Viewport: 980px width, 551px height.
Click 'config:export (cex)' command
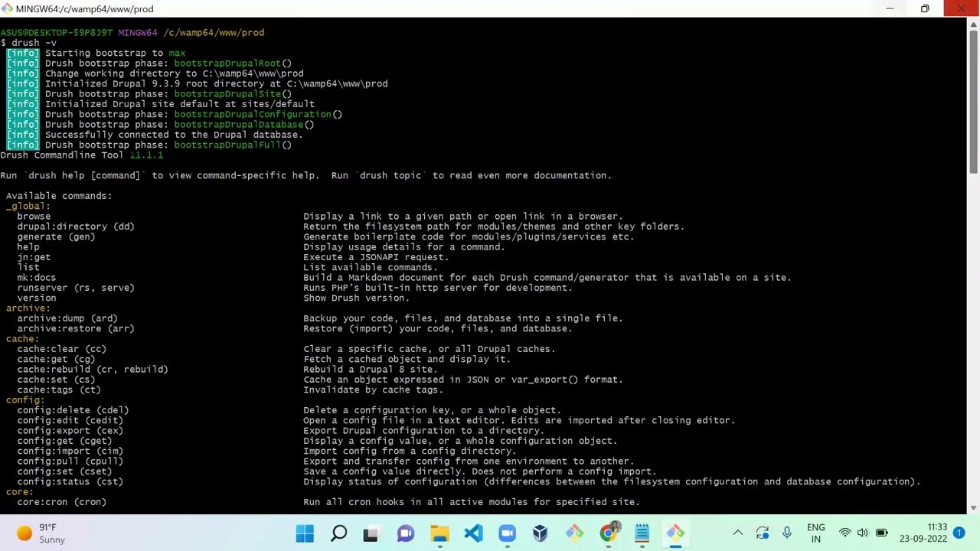click(x=70, y=431)
